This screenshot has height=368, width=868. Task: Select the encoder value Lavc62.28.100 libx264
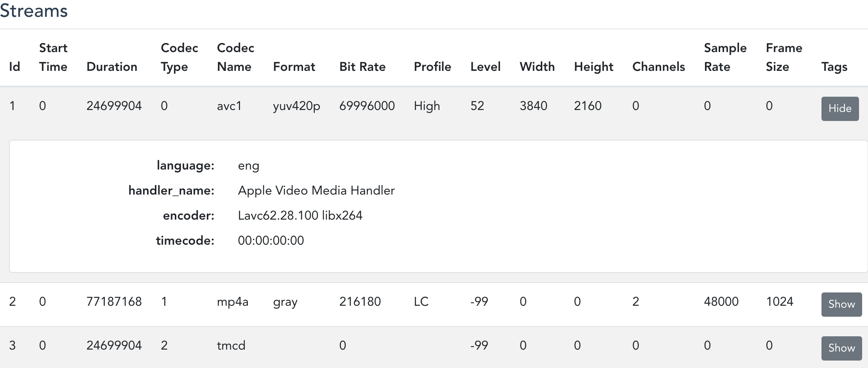pos(300,215)
